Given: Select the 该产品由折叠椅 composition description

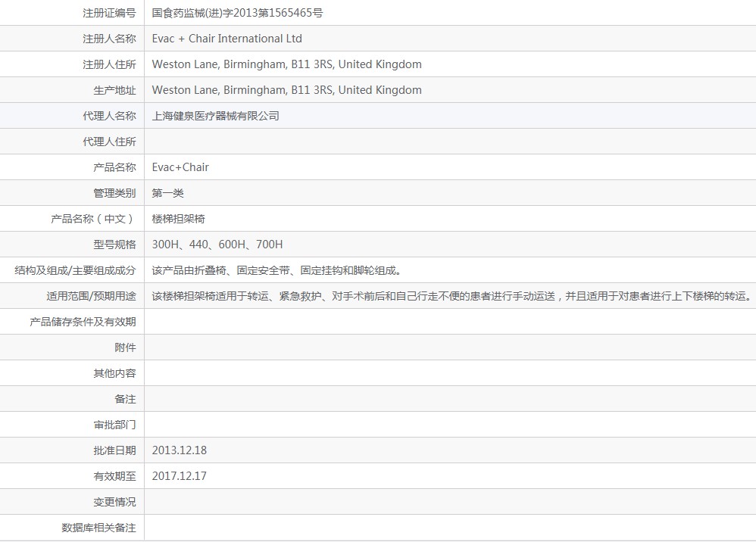Looking at the screenshot, I should 276,270.
